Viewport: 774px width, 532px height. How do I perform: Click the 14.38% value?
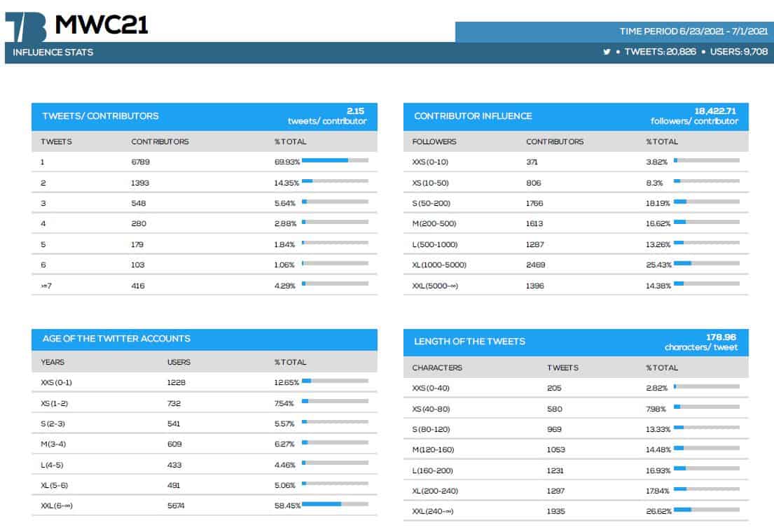pos(658,286)
